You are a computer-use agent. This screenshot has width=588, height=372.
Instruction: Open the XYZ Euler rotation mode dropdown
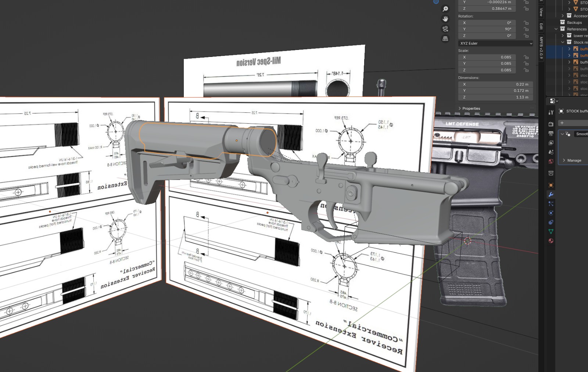pos(496,43)
